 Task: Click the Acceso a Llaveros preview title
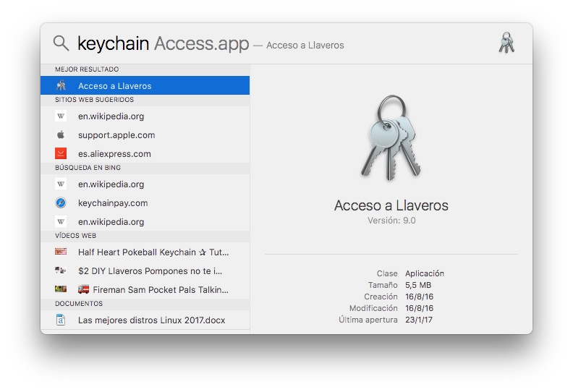tap(391, 205)
